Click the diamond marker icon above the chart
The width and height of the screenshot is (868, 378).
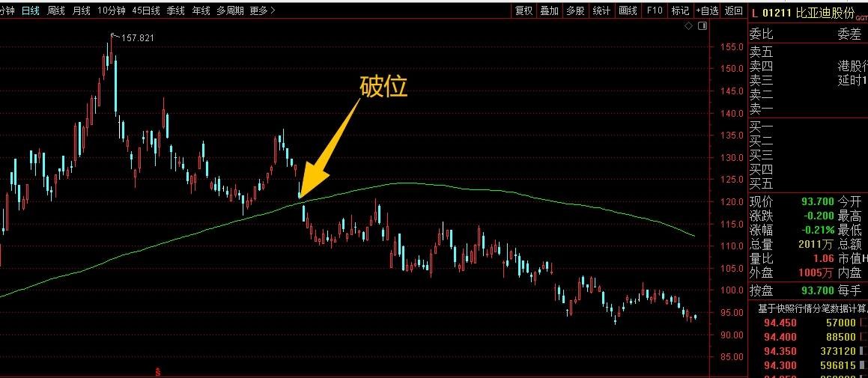point(689,26)
